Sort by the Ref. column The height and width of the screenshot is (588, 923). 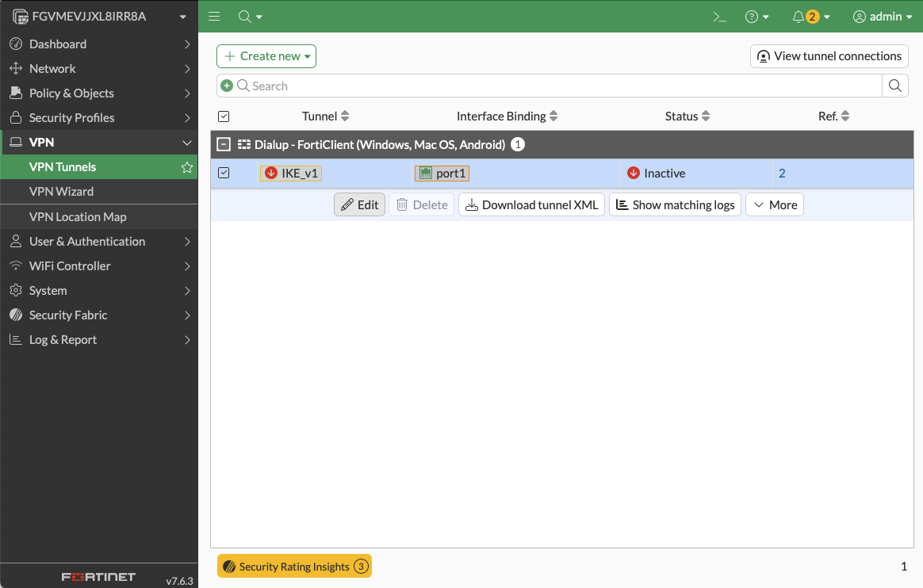845,116
